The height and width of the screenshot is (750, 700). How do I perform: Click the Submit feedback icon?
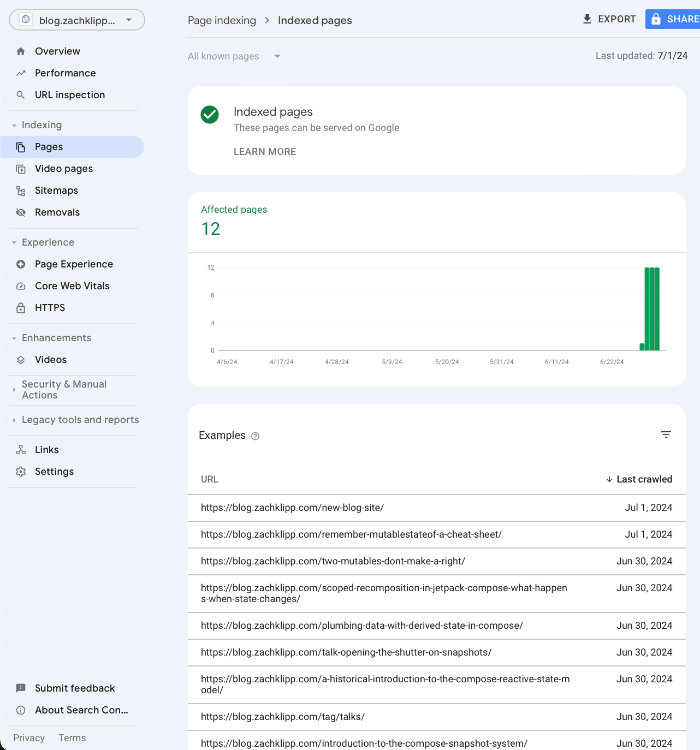coord(21,688)
